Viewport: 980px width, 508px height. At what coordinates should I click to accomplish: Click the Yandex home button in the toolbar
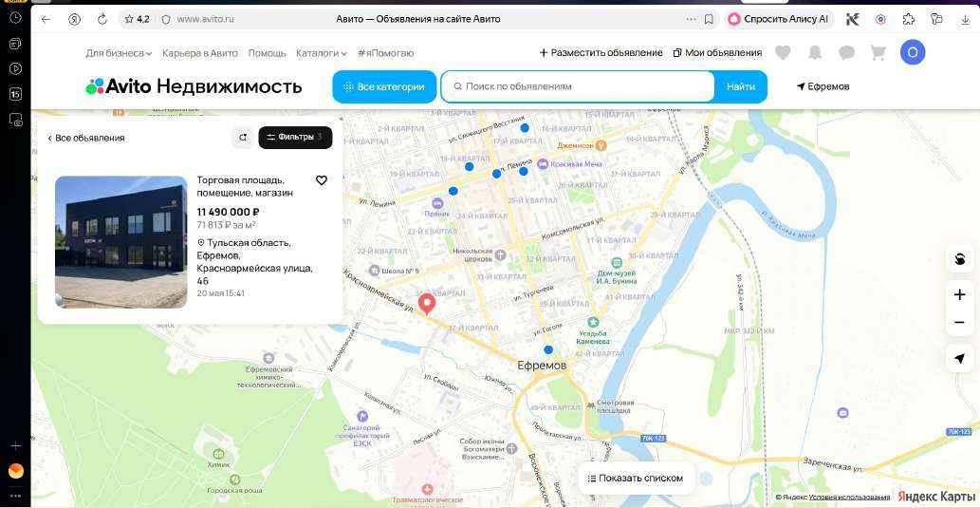(74, 19)
